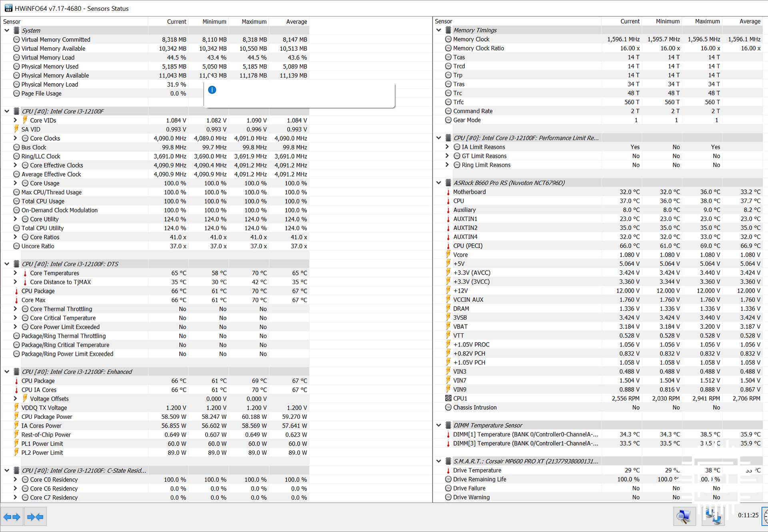Collapse the DIMM Temperature Sensor group
768x532 pixels.
click(439, 425)
